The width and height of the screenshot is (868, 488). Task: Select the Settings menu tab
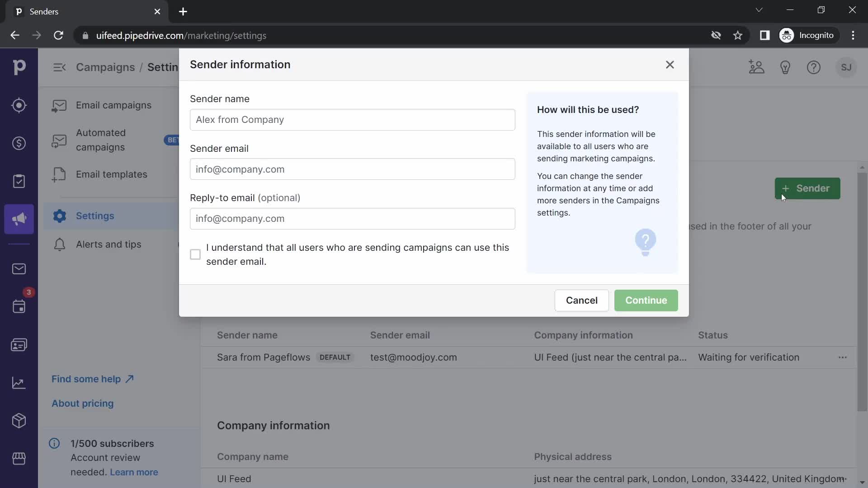pos(95,215)
